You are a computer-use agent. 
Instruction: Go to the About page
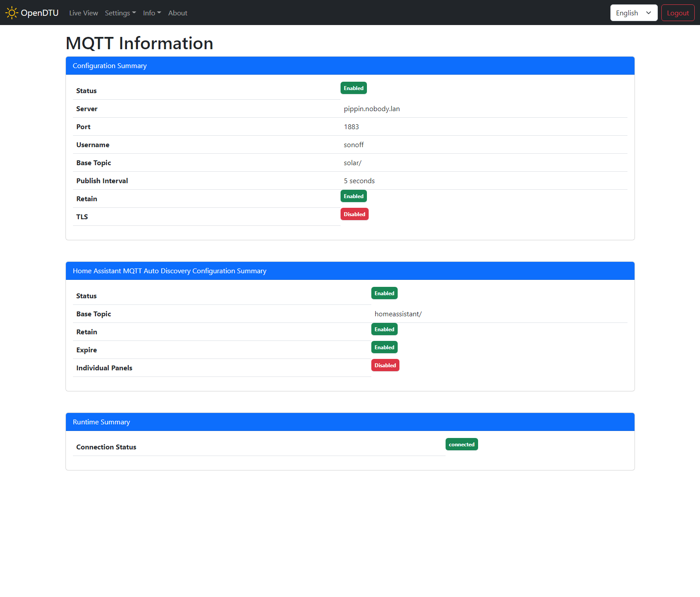click(178, 13)
